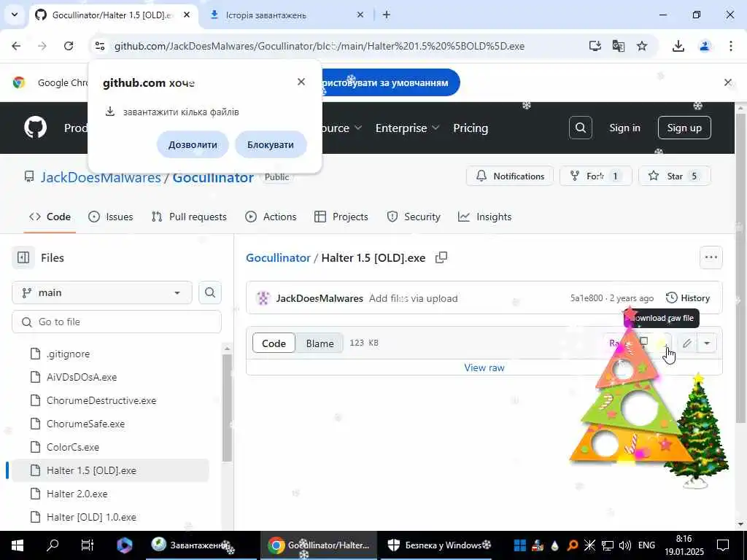Bookmark this page with star icon

pyautogui.click(x=642, y=46)
